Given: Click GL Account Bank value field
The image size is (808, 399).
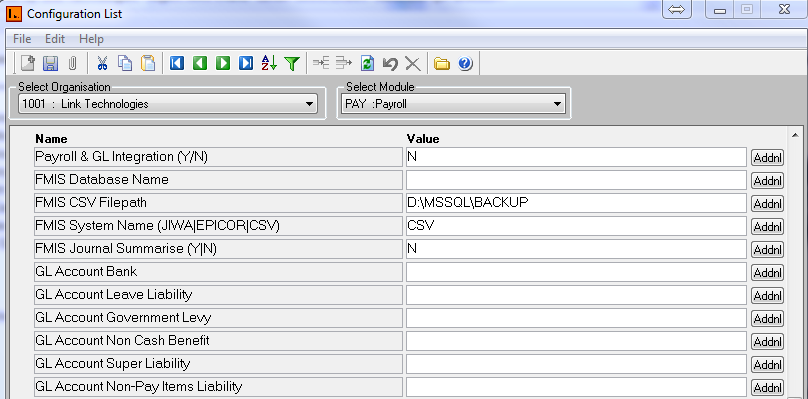Looking at the screenshot, I should (576, 272).
